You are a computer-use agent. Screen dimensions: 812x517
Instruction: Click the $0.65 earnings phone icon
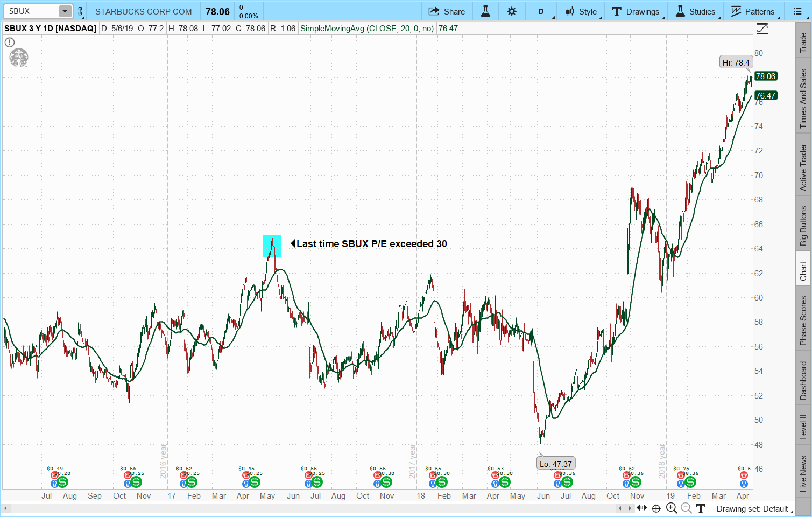(433, 476)
